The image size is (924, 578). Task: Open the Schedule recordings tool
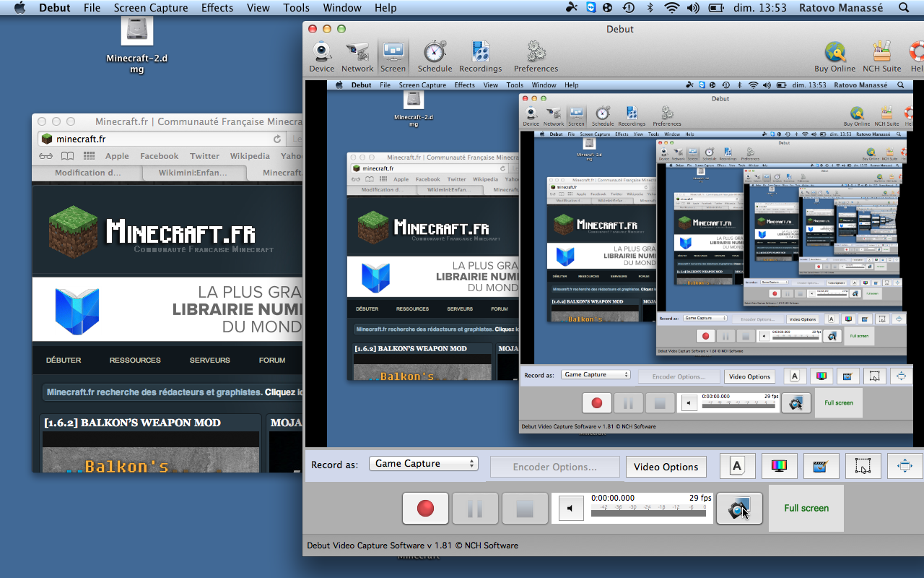click(x=435, y=57)
